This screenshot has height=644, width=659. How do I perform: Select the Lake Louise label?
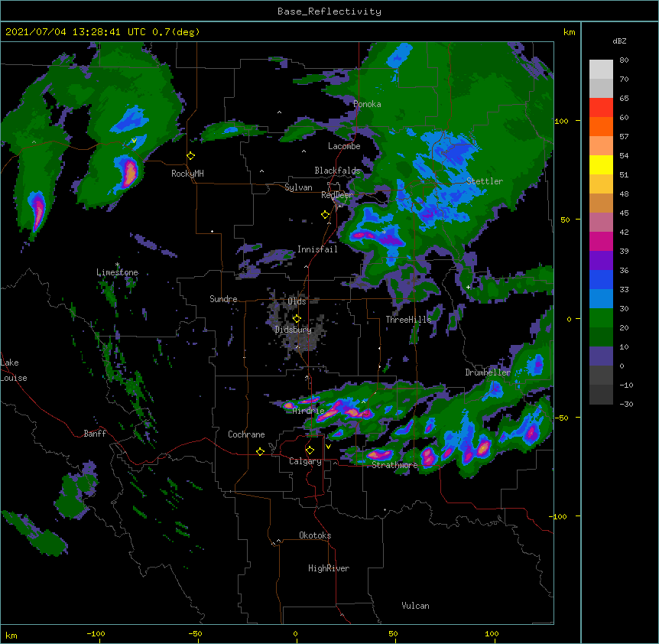(x=14, y=370)
